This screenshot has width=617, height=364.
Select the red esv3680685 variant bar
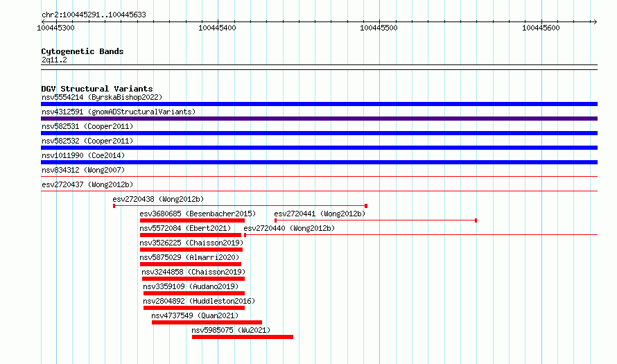point(192,220)
